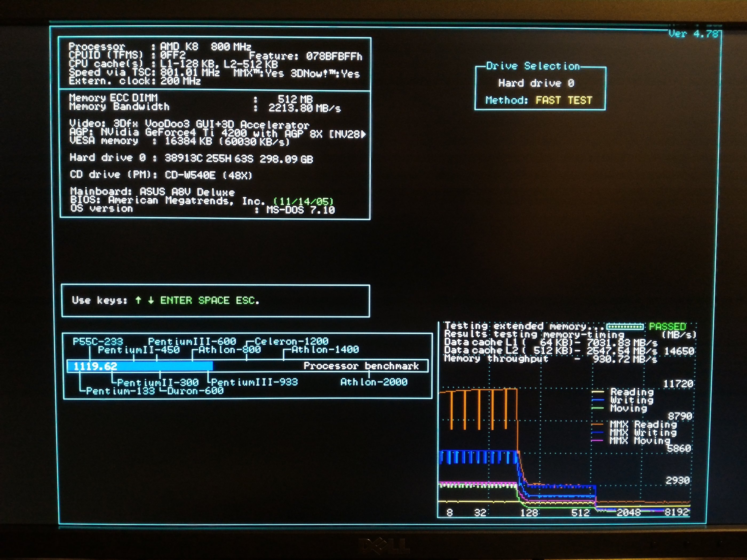747x560 pixels.
Task: Click the PentiumIII-933 benchmark marker
Action: [254, 382]
